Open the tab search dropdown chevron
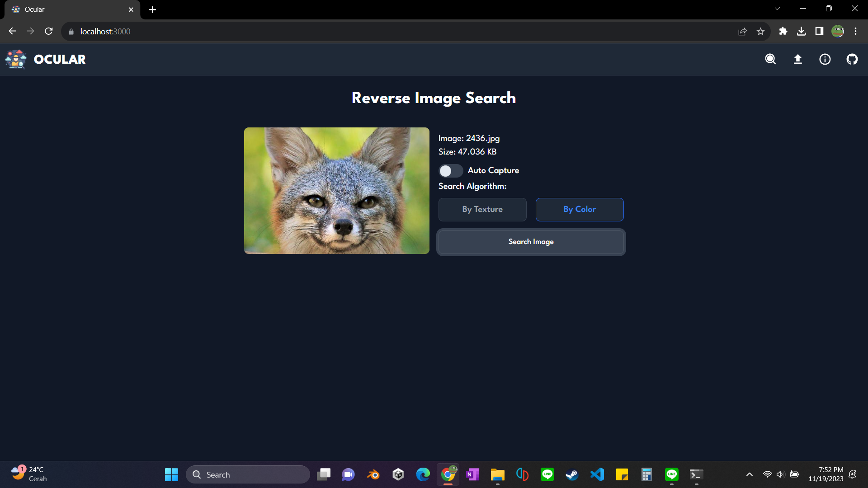868x488 pixels. pos(777,9)
